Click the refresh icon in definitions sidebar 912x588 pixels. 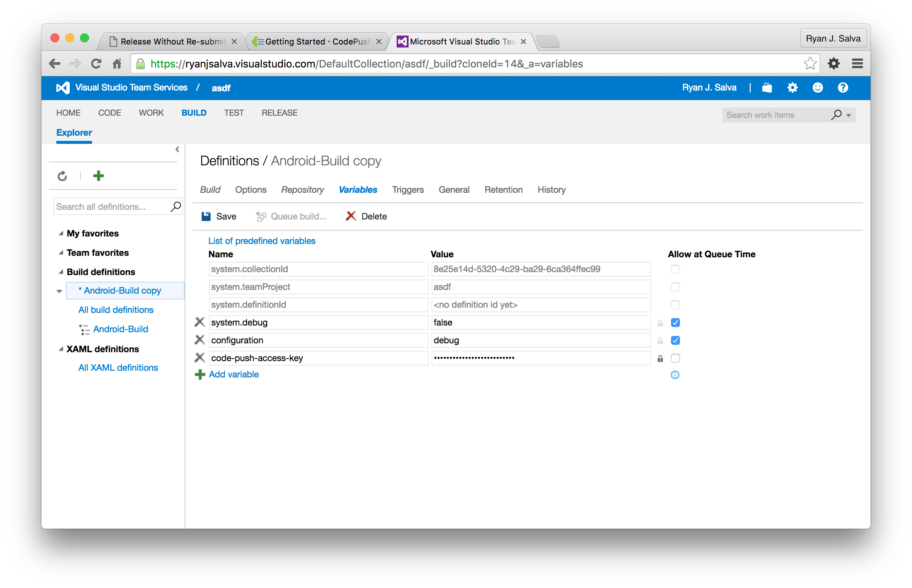point(62,176)
